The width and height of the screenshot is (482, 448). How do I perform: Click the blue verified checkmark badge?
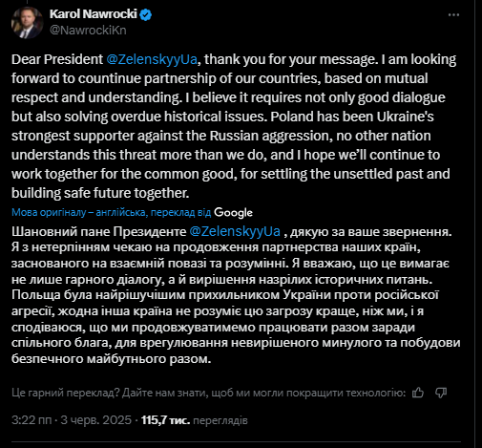pyautogui.click(x=146, y=15)
